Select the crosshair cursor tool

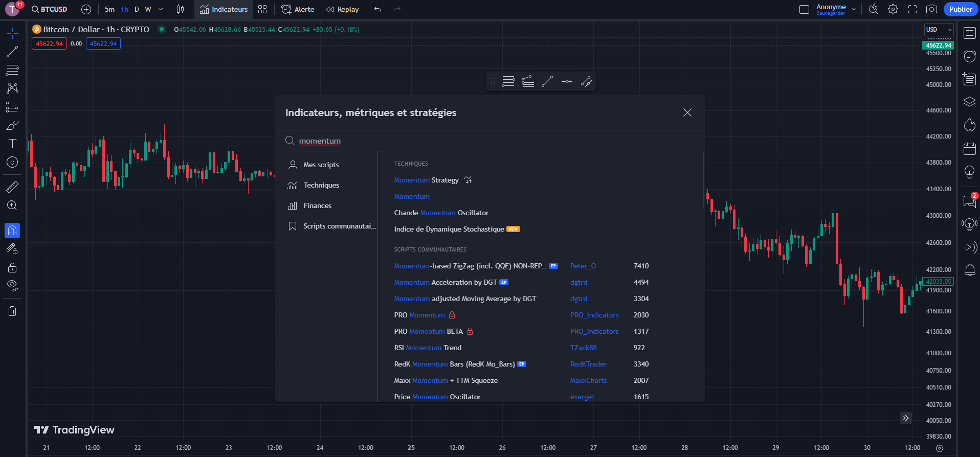pos(12,34)
